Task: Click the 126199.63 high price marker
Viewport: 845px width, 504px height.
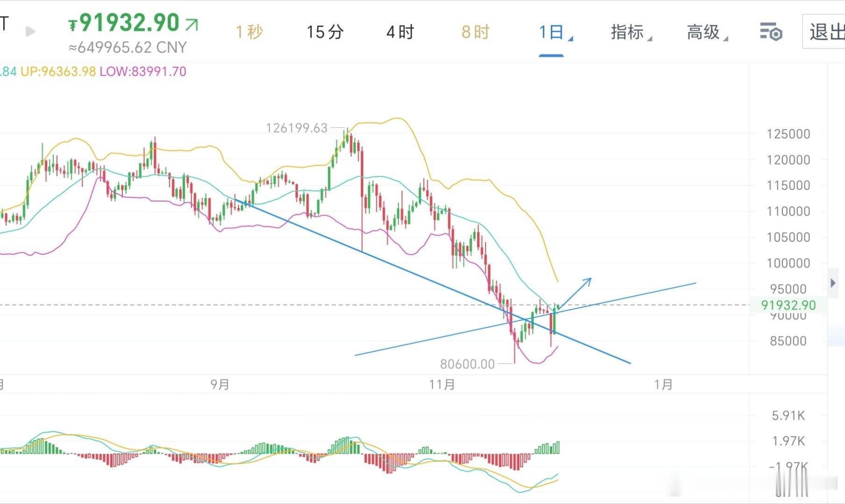Action: click(296, 128)
